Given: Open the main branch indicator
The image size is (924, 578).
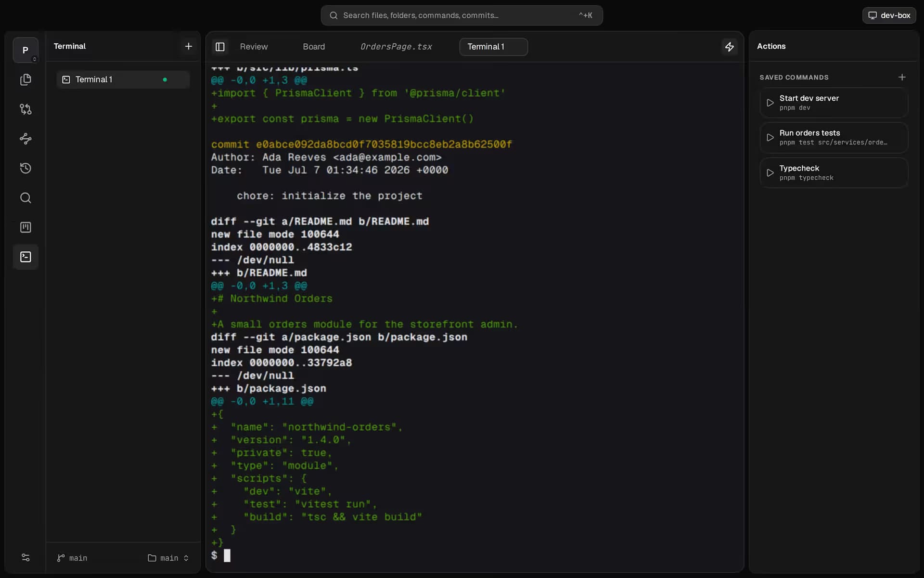Looking at the screenshot, I should 72,558.
